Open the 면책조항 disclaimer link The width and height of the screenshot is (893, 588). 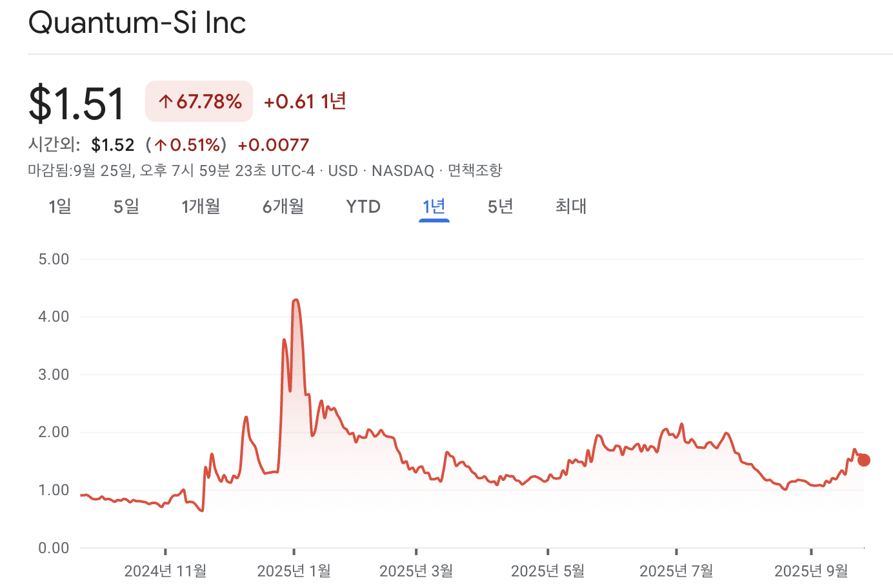click(x=476, y=170)
